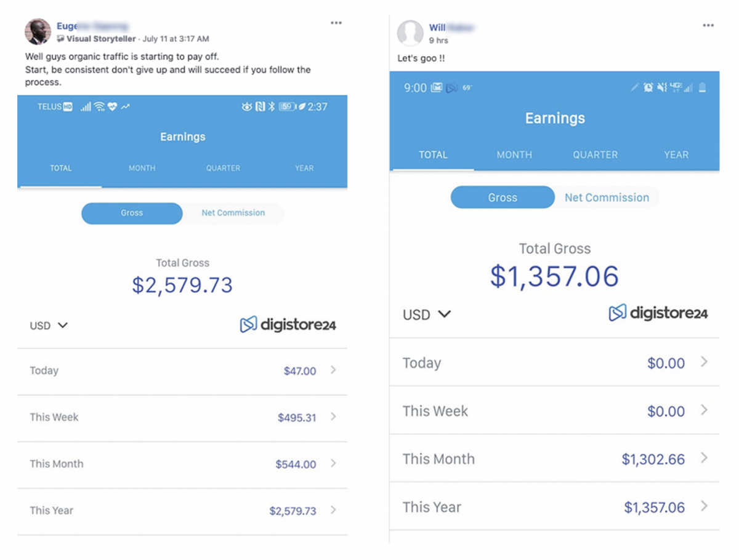Click the digistore24 logo in left screenshot
The height and width of the screenshot is (560, 739).
pyautogui.click(x=288, y=324)
